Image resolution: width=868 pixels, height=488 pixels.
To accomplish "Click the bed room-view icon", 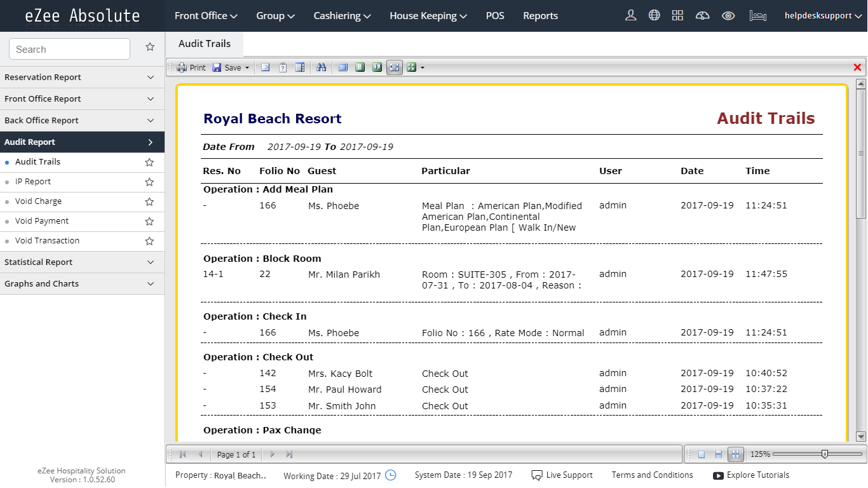I will click(757, 15).
